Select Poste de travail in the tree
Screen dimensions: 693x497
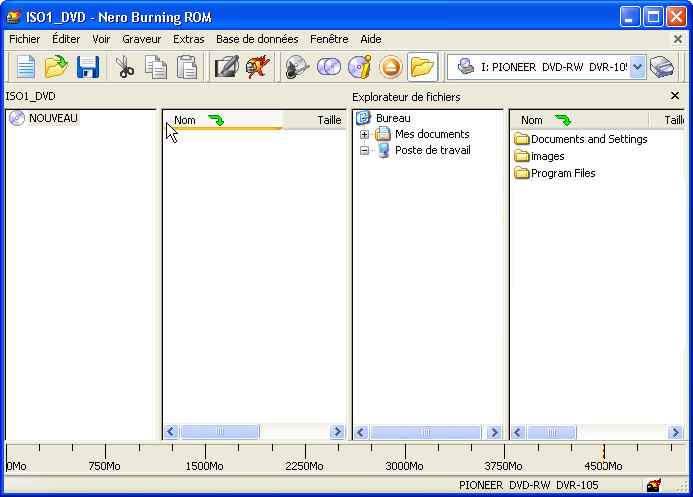433,151
